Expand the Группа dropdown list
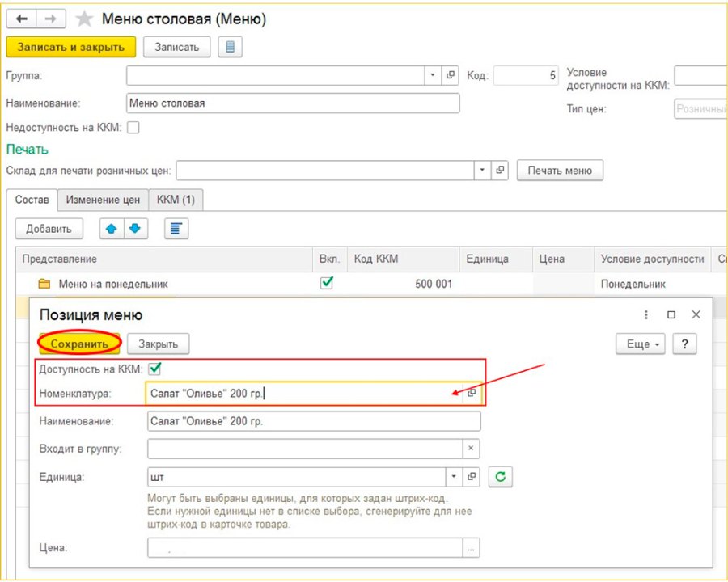 [432, 75]
